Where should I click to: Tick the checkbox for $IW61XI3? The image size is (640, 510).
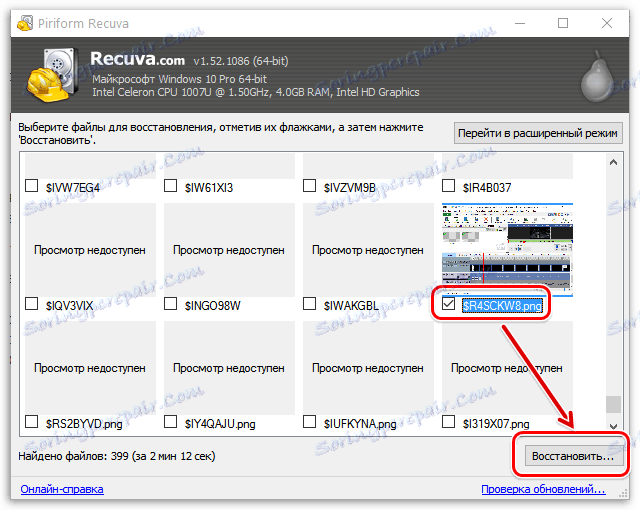[170, 186]
